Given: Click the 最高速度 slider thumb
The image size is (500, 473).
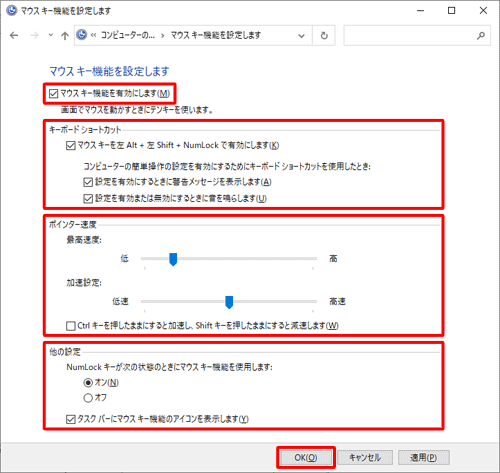Looking at the screenshot, I should (173, 259).
